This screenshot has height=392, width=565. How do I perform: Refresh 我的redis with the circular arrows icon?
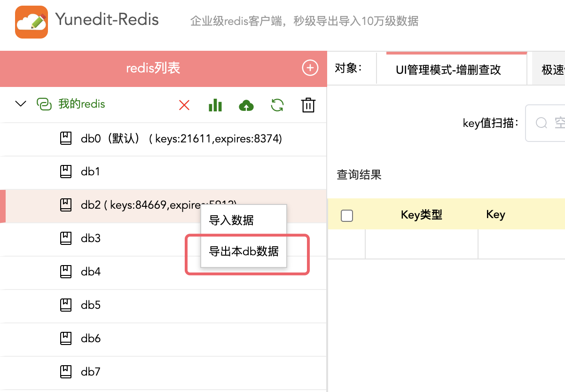point(277,105)
